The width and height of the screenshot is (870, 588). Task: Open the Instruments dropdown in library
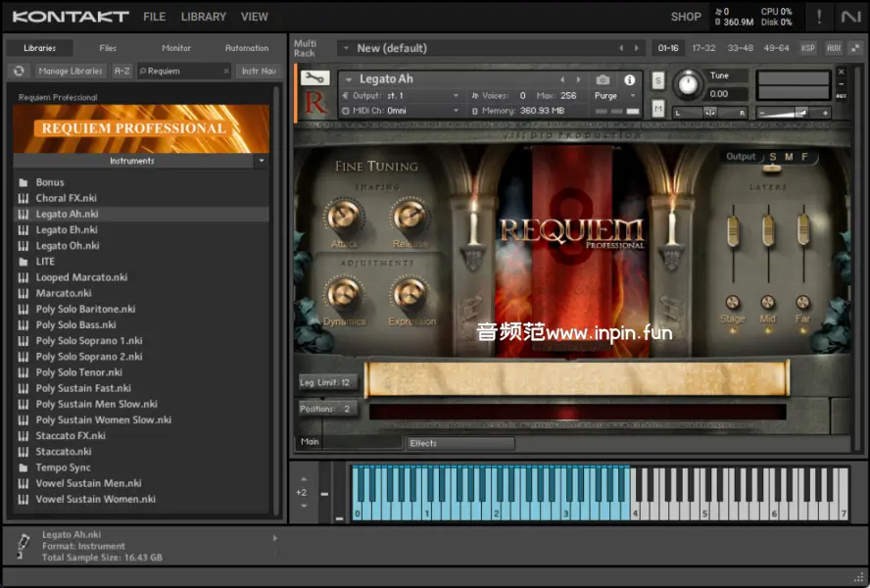pos(262,161)
